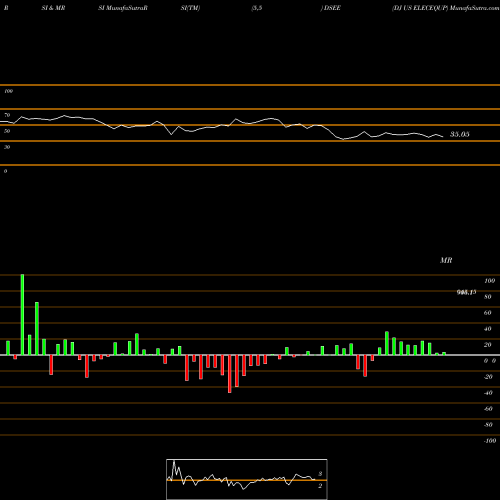Viewport: 500px width, 500px height.
Task: Open the mini overview chart thumbnail
Action: point(247,479)
